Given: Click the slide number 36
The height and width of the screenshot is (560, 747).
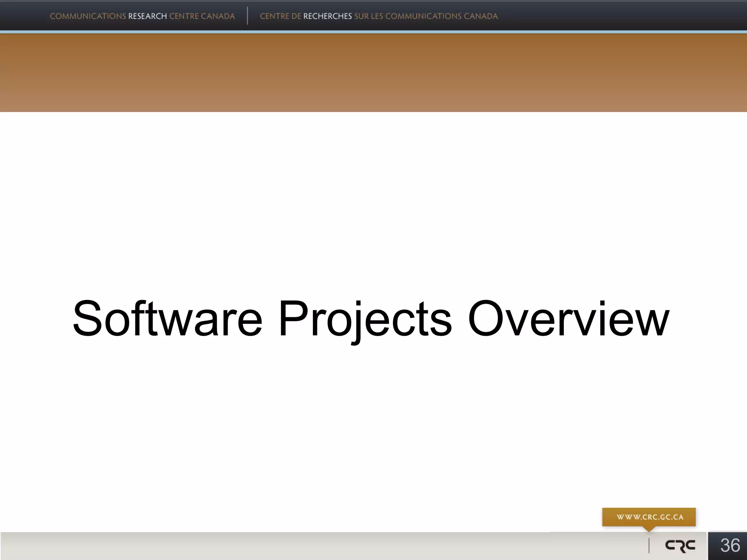Looking at the screenshot, I should [730, 545].
